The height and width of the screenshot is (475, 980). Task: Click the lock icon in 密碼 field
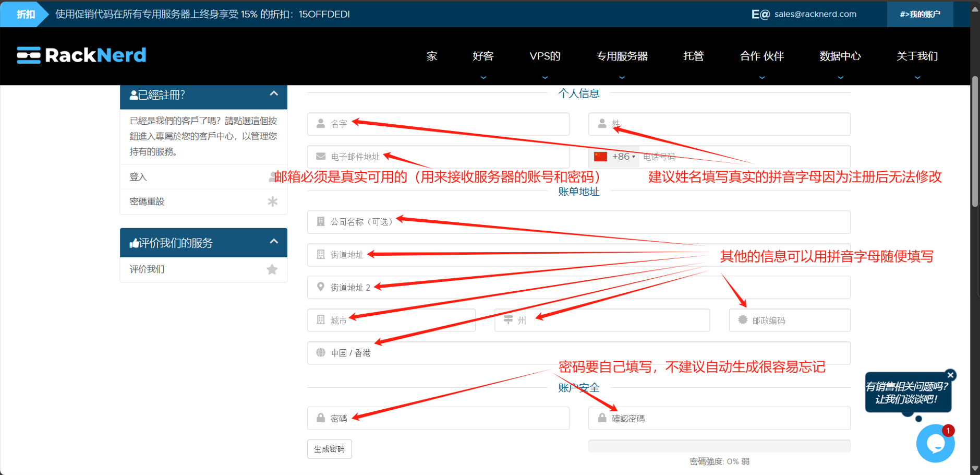point(321,418)
